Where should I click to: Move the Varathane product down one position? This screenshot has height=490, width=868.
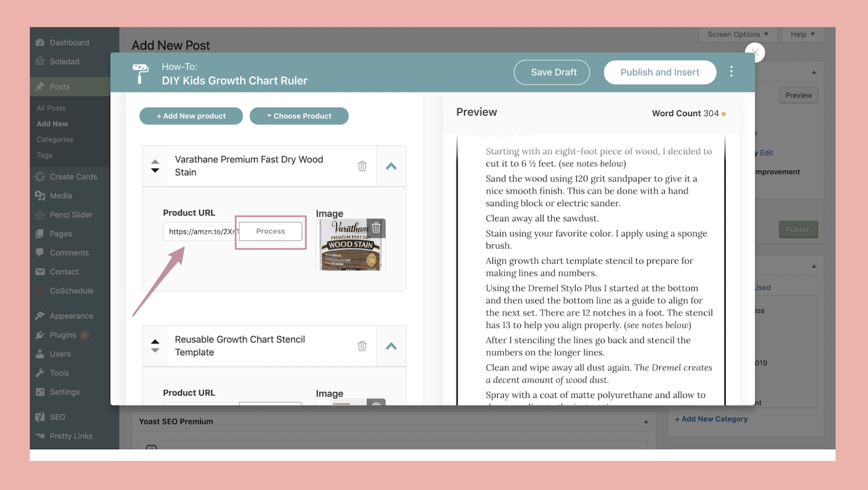pos(154,171)
